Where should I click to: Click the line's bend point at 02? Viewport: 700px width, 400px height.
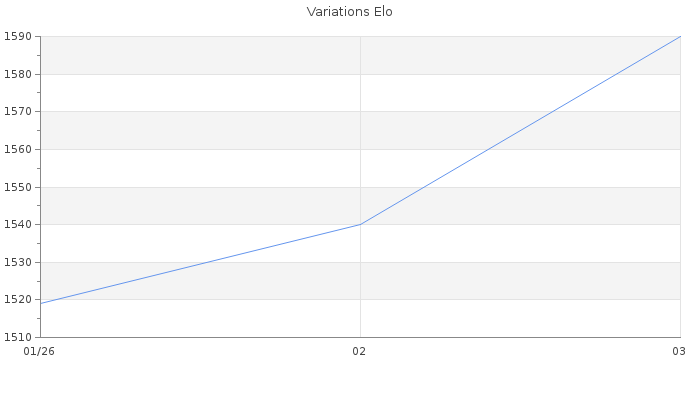click(x=360, y=224)
